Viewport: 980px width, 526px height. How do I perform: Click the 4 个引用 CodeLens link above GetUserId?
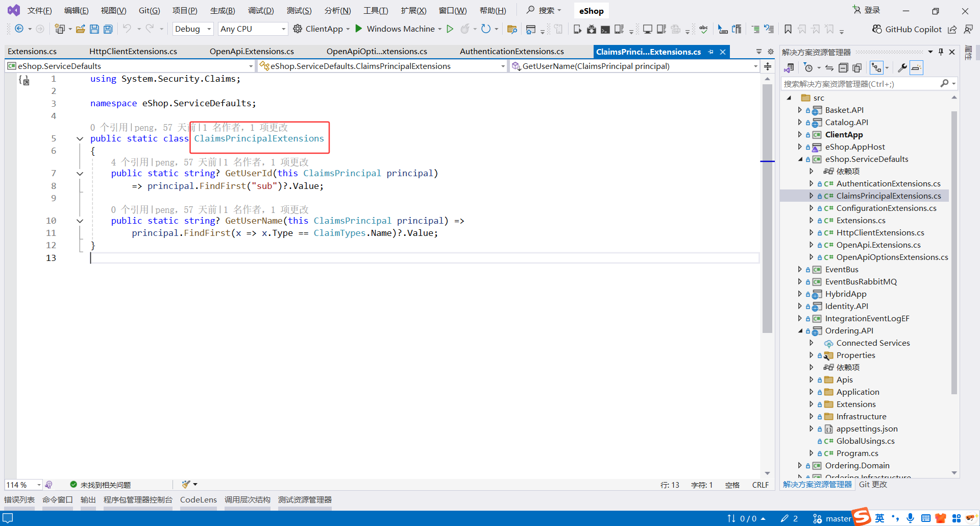(x=130, y=162)
